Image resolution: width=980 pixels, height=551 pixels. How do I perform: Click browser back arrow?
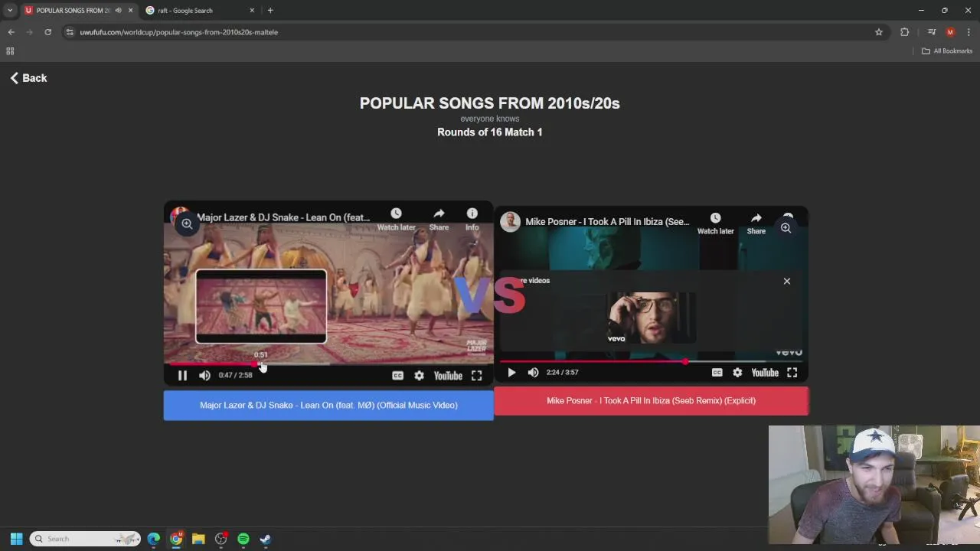pos(11,32)
